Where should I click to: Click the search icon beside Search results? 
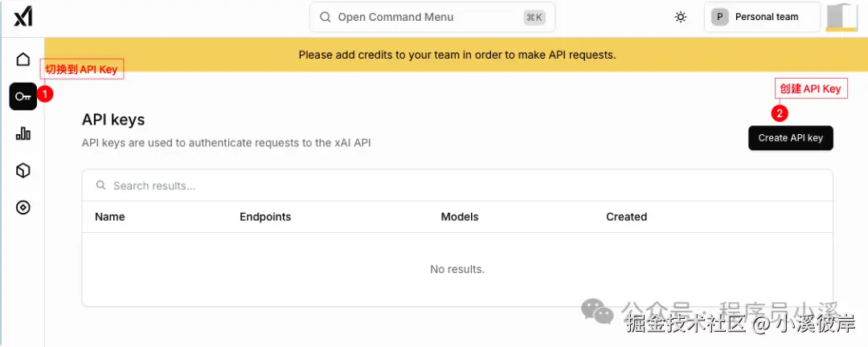(x=100, y=186)
